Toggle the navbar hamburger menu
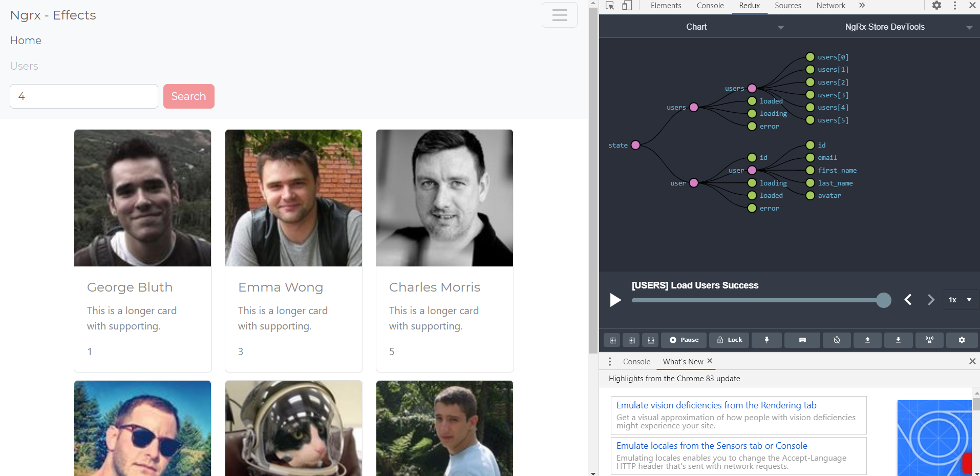Image resolution: width=980 pixels, height=476 pixels. coord(560,15)
